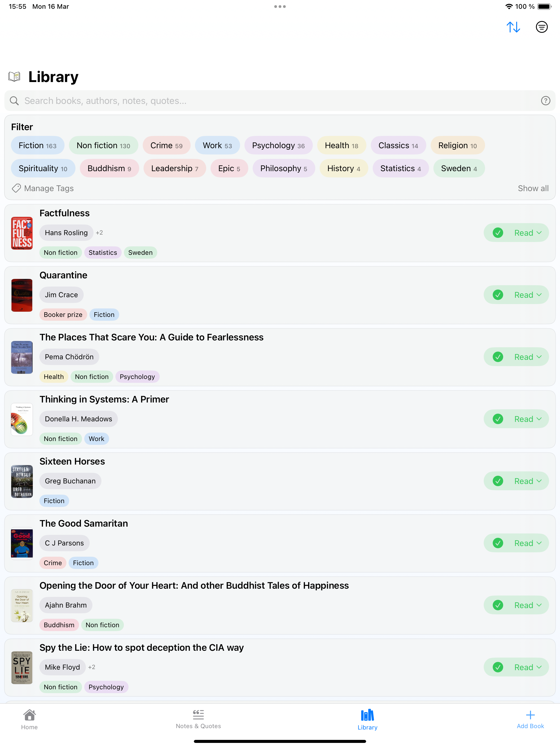Open Read status dropdown for Sixteen Horses
The image size is (560, 747).
click(x=516, y=481)
